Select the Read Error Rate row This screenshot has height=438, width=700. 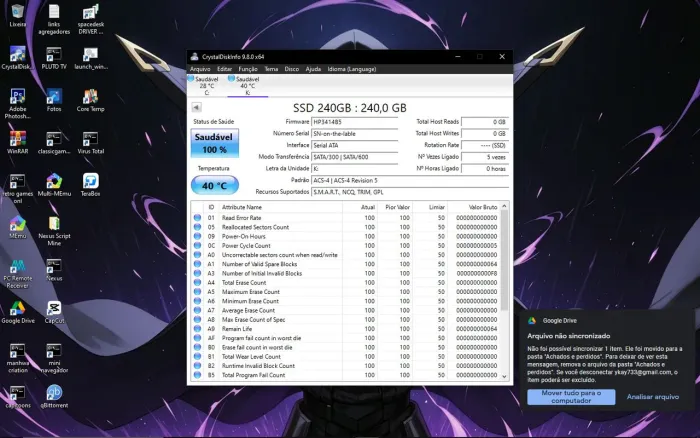tap(346, 218)
